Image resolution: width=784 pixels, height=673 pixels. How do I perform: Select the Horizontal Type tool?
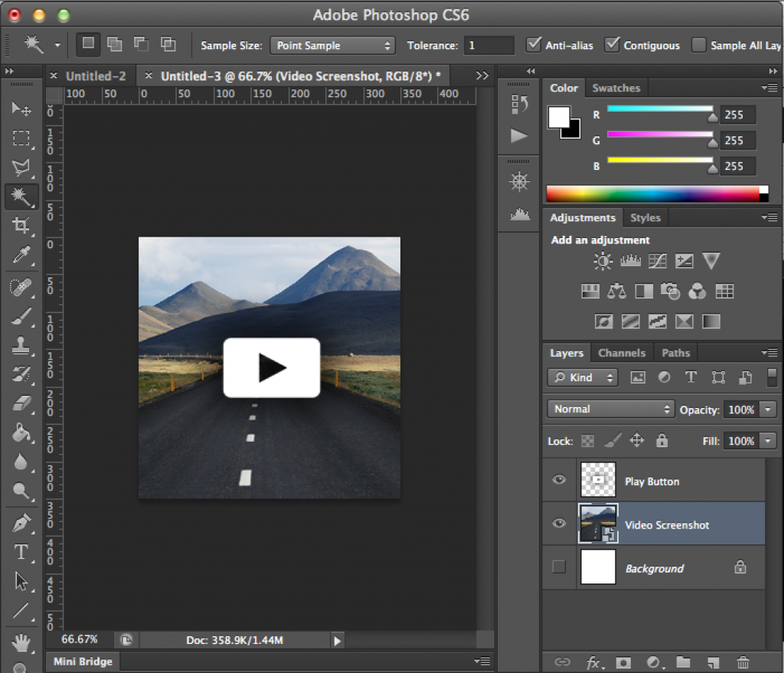coord(21,553)
